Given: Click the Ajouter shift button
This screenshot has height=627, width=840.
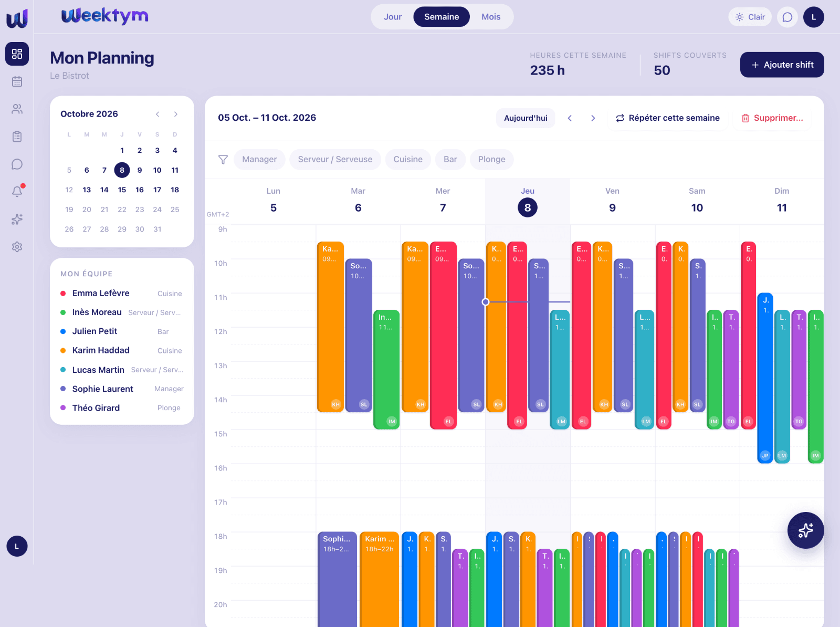Looking at the screenshot, I should tap(782, 65).
